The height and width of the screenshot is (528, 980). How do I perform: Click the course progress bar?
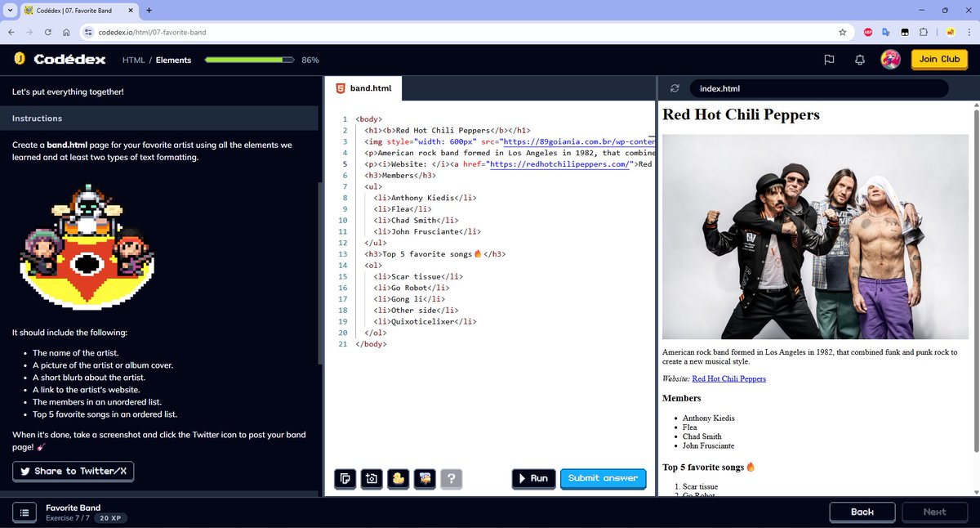pyautogui.click(x=249, y=60)
